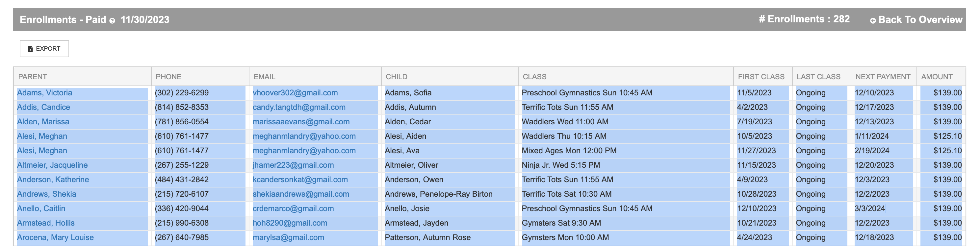
Task: Sort by the CLASS column header
Action: (534, 77)
